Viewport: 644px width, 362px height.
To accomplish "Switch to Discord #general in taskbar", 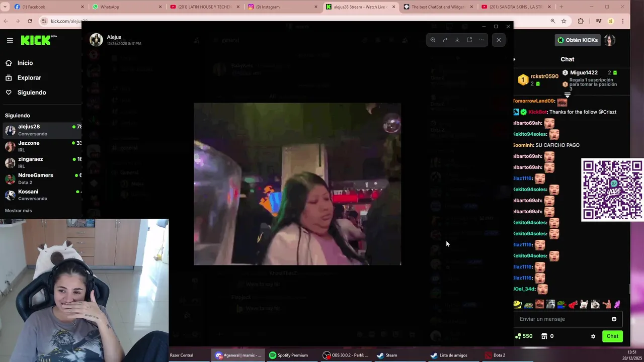I will click(238, 355).
